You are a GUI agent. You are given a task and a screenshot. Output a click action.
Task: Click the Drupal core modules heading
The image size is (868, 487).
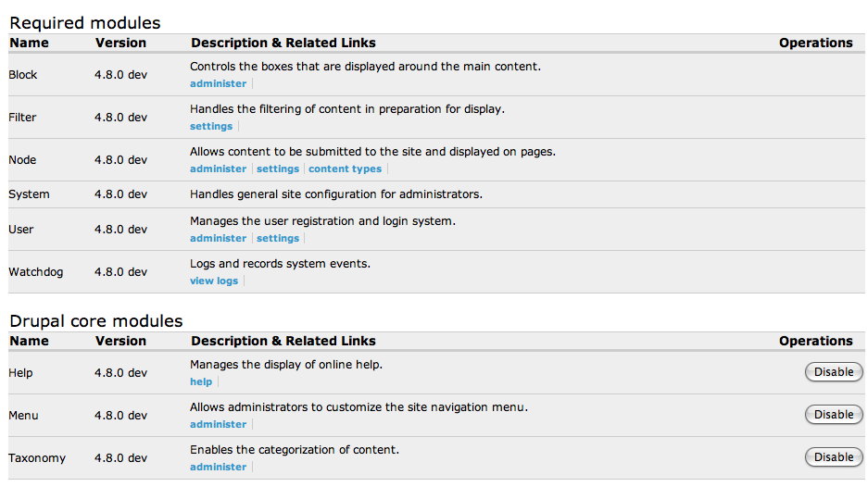[96, 321]
